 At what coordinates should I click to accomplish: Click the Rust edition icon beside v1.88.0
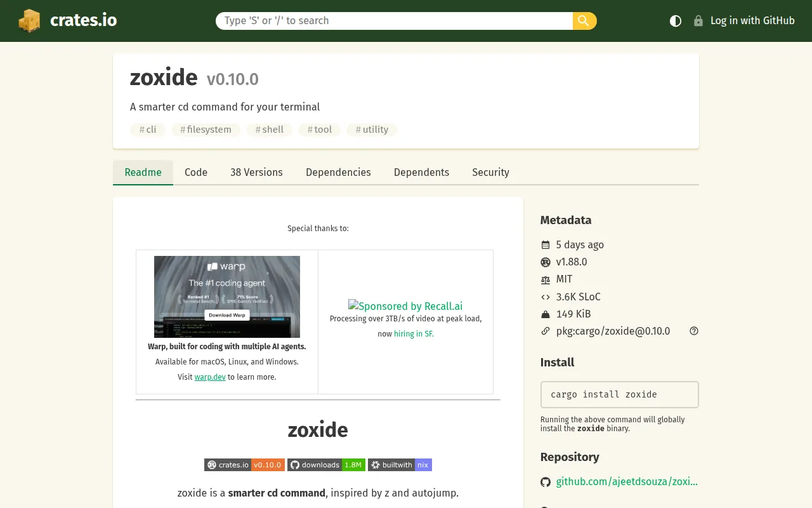tap(546, 262)
